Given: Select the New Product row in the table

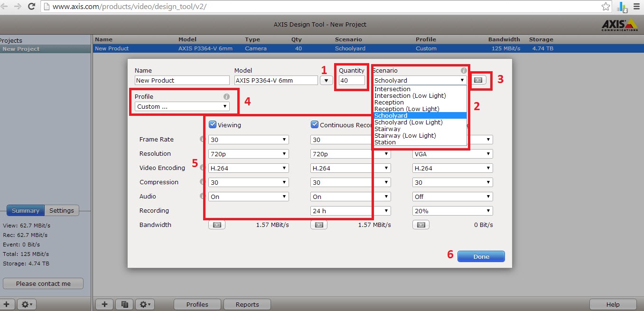Looking at the screenshot, I should click(368, 48).
